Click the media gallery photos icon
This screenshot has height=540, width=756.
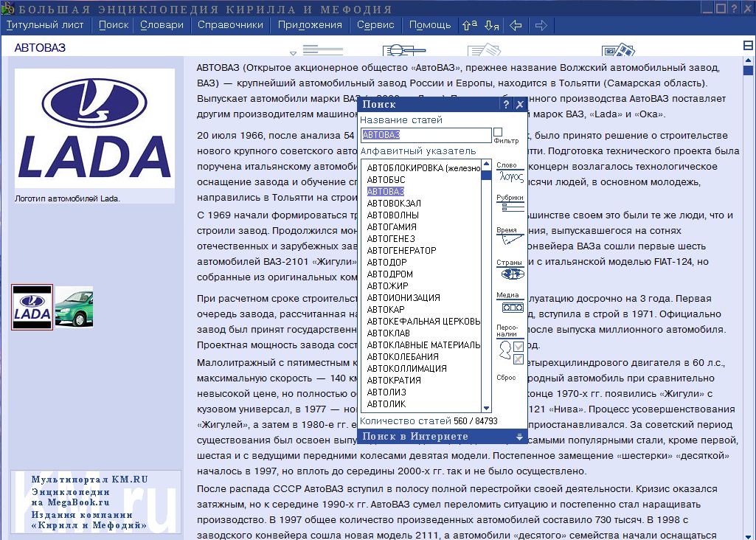(618, 49)
